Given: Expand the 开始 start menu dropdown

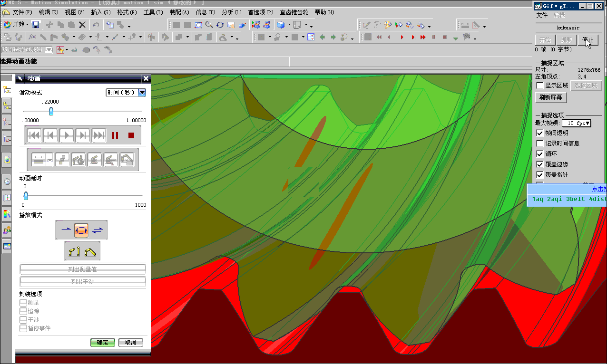Looking at the screenshot, I should click(x=27, y=24).
